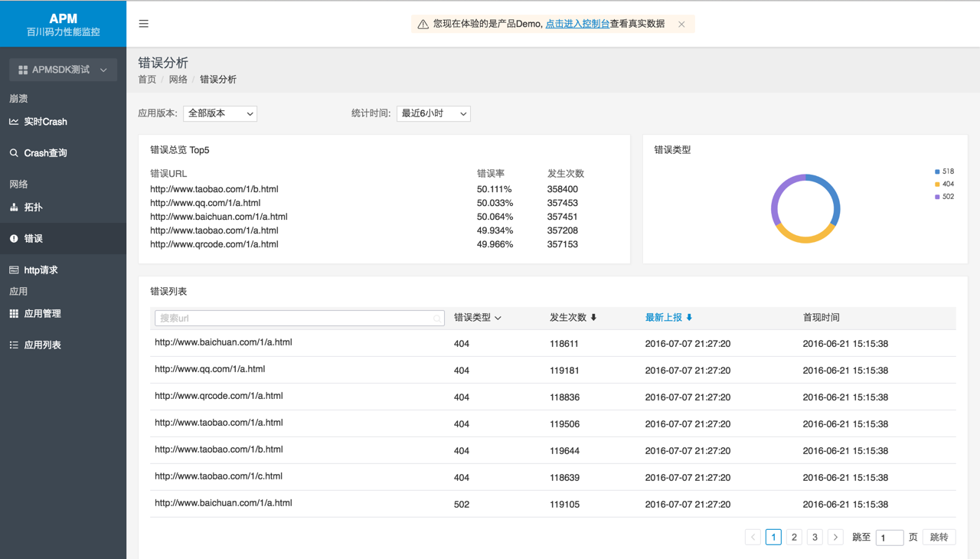Click the 357153 occurrence count

click(x=563, y=244)
